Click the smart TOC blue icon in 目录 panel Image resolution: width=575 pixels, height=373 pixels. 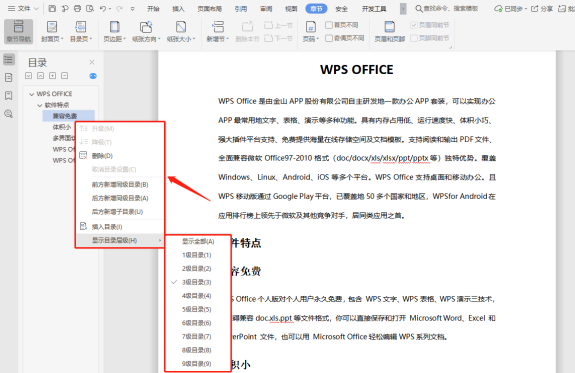coord(93,76)
